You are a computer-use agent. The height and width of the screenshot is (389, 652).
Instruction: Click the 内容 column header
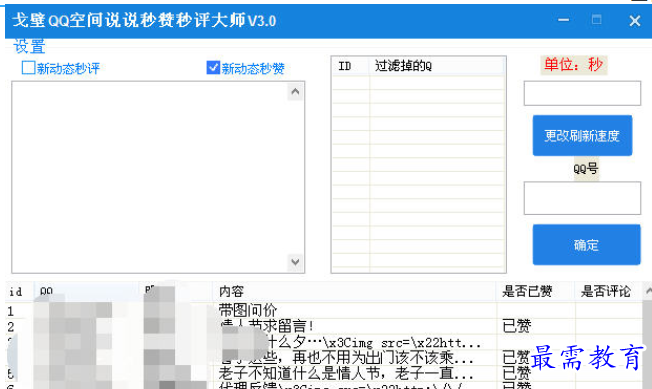(x=354, y=291)
